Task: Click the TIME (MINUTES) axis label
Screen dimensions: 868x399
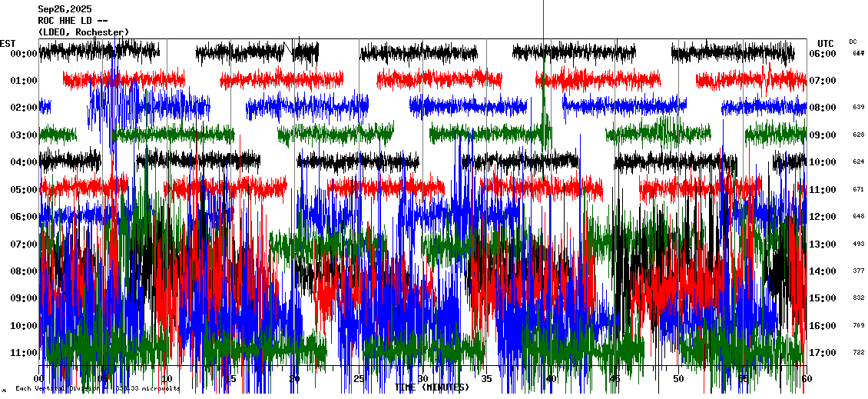Action: pyautogui.click(x=431, y=387)
